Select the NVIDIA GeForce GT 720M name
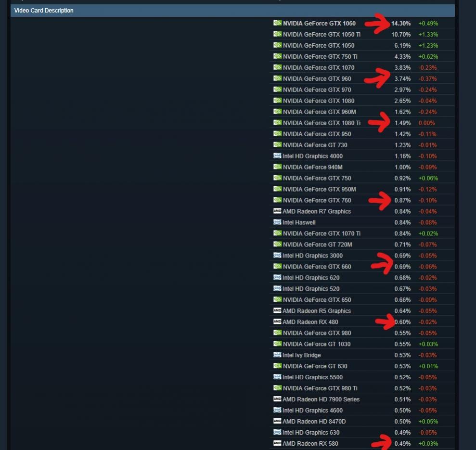 [x=318, y=244]
